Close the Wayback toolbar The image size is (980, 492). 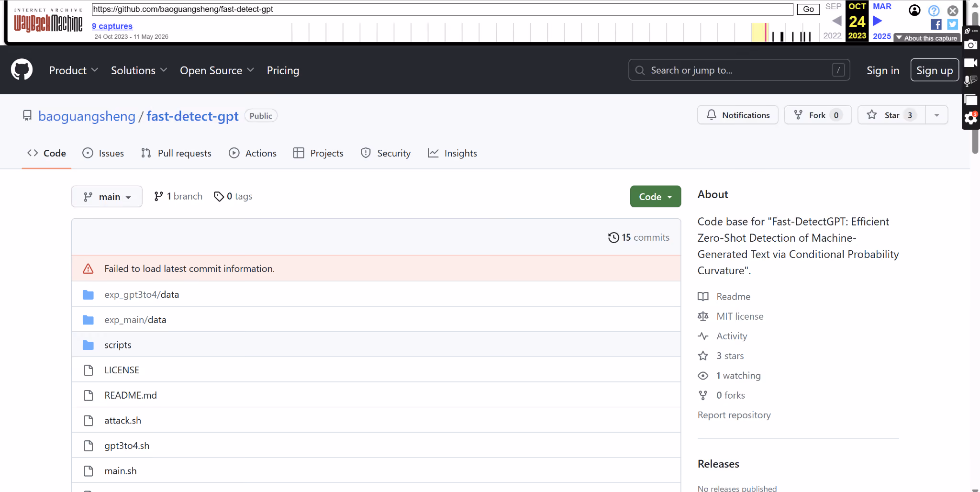(x=953, y=11)
